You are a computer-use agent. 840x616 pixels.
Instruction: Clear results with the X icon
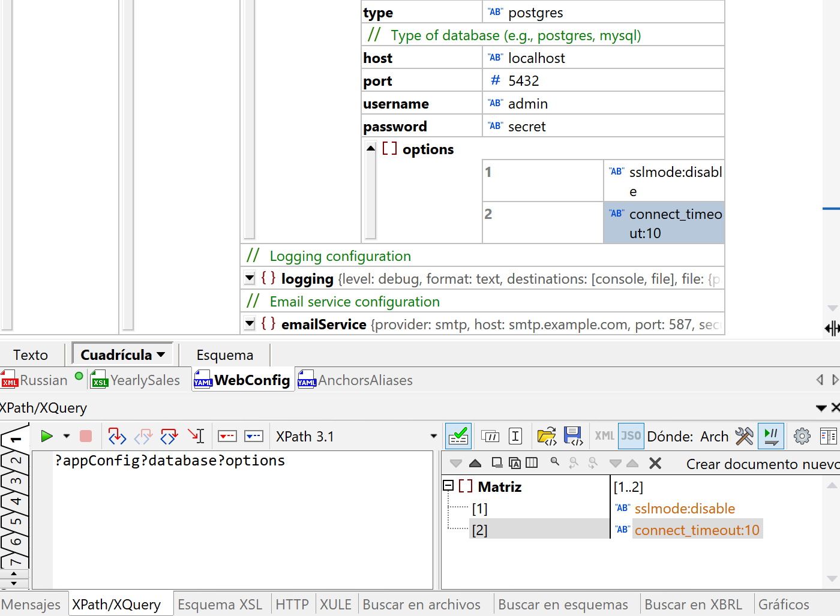click(x=655, y=463)
